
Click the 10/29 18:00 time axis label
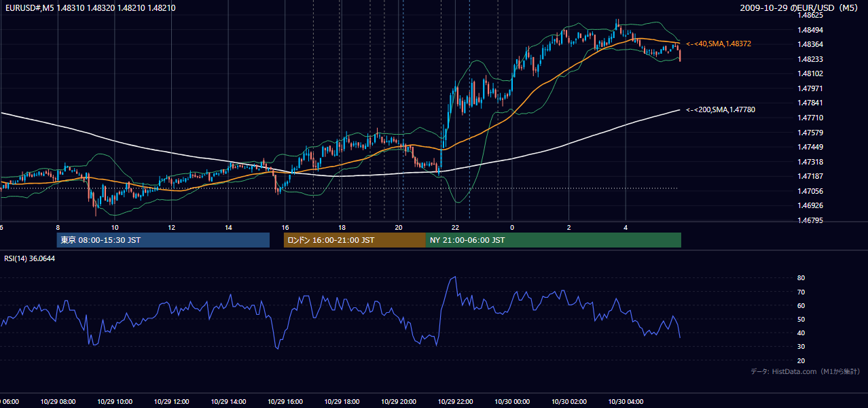[x=342, y=401]
